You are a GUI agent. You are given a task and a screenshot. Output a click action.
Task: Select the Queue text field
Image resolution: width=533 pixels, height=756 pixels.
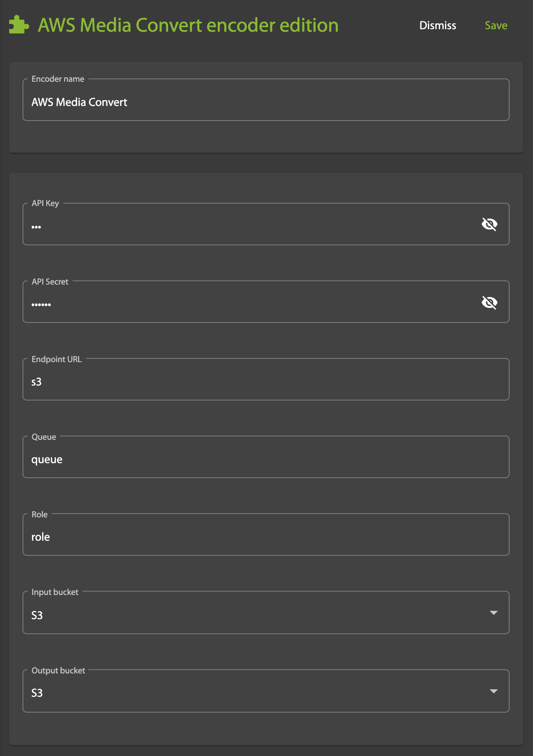[x=266, y=459]
